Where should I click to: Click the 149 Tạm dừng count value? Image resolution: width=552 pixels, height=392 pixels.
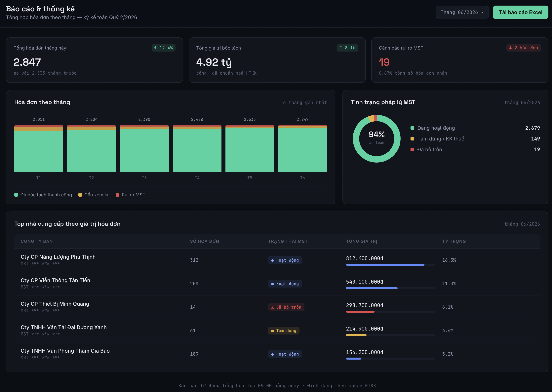[x=535, y=139]
